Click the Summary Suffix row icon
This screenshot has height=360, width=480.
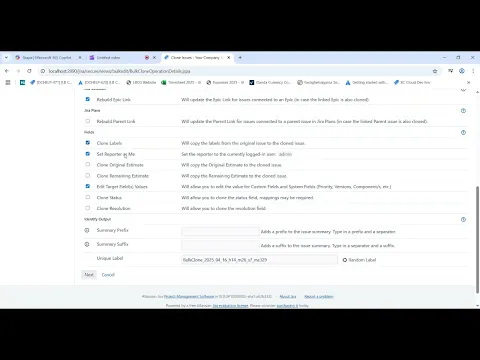pos(87,244)
